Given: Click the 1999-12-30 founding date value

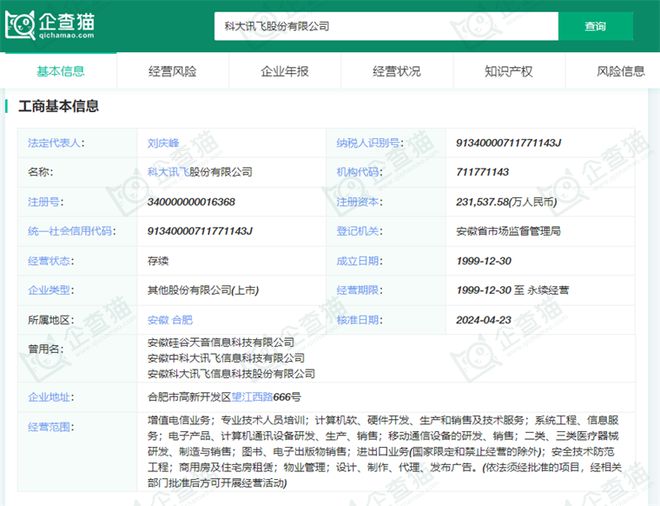Looking at the screenshot, I should tap(484, 261).
